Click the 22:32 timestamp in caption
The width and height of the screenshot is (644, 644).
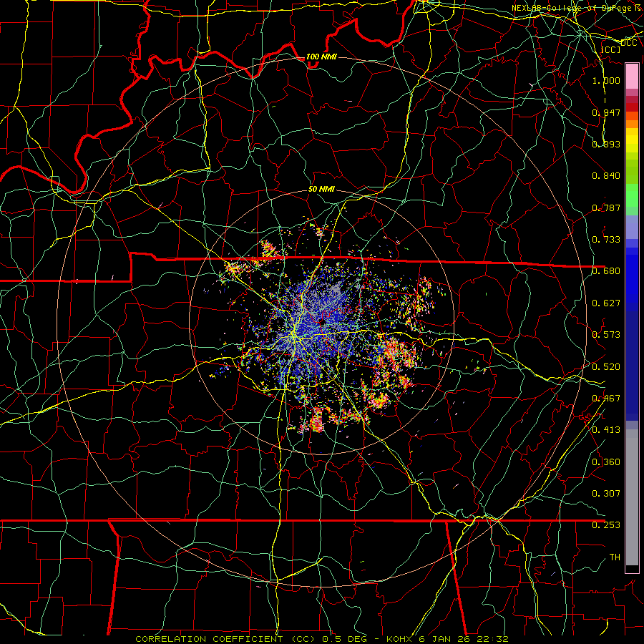494,639
